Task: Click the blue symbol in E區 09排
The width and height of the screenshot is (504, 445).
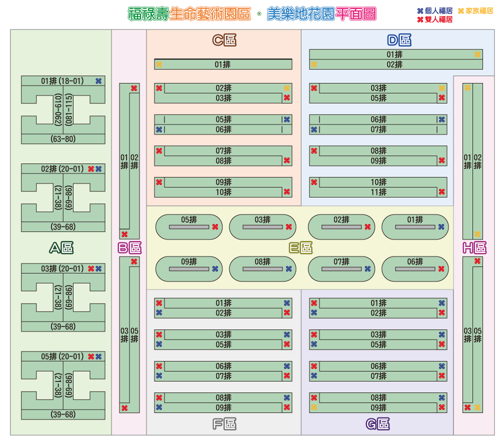Action: (x=215, y=268)
